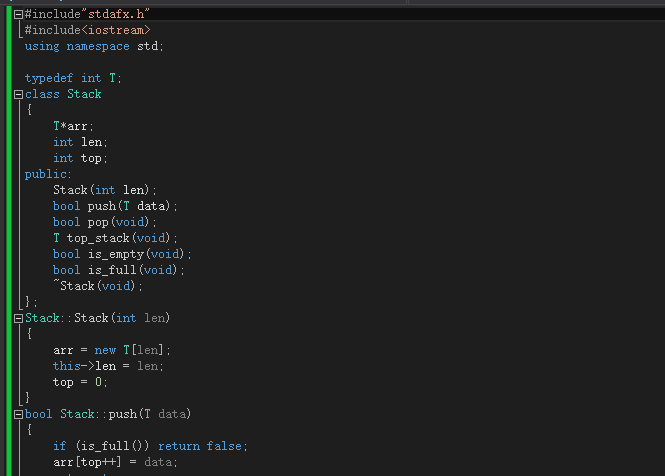
Task: Click the 'int top;' member declaration
Action: click(79, 158)
